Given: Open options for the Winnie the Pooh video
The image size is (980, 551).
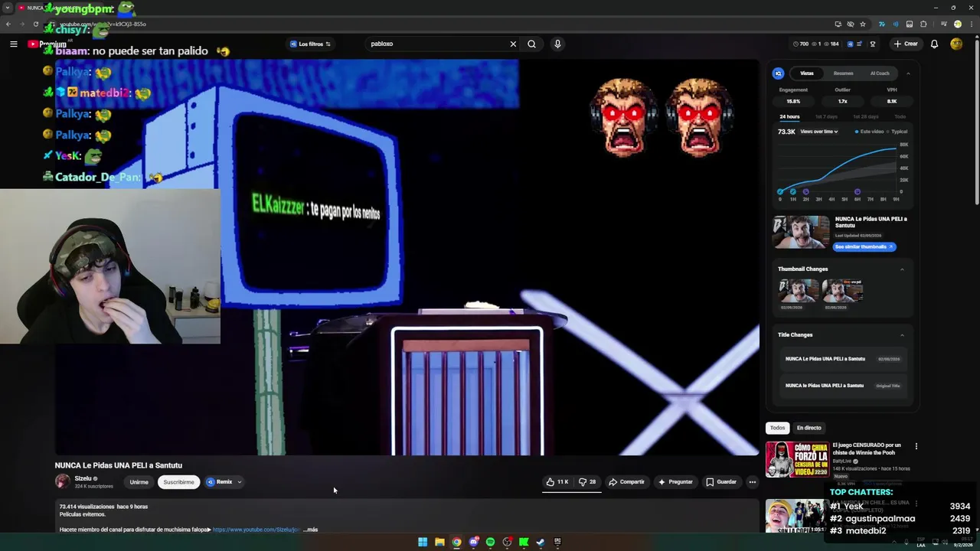Looking at the screenshot, I should [x=916, y=446].
